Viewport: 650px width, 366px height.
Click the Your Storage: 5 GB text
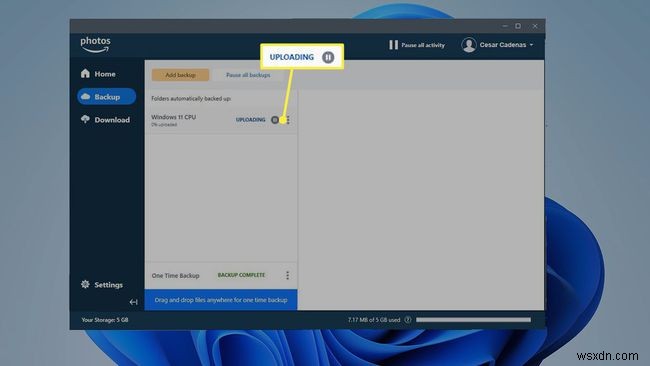point(105,320)
